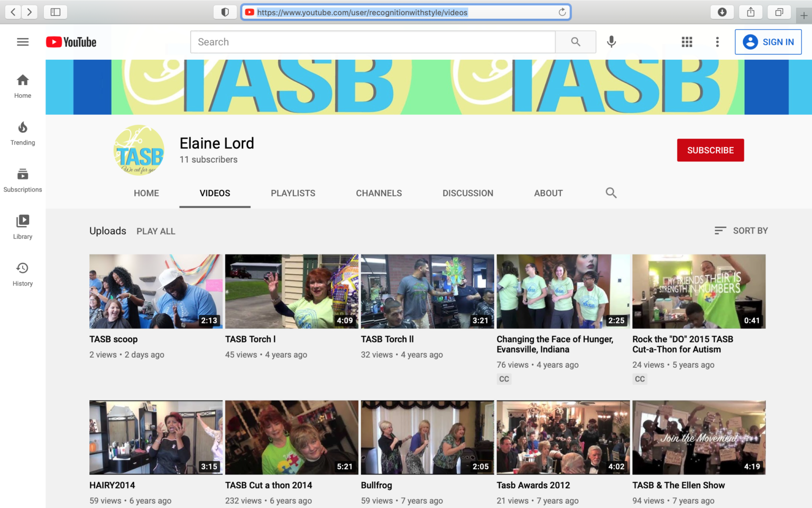Open the TASB scoop video thumbnail
This screenshot has width=812, height=508.
click(x=156, y=292)
